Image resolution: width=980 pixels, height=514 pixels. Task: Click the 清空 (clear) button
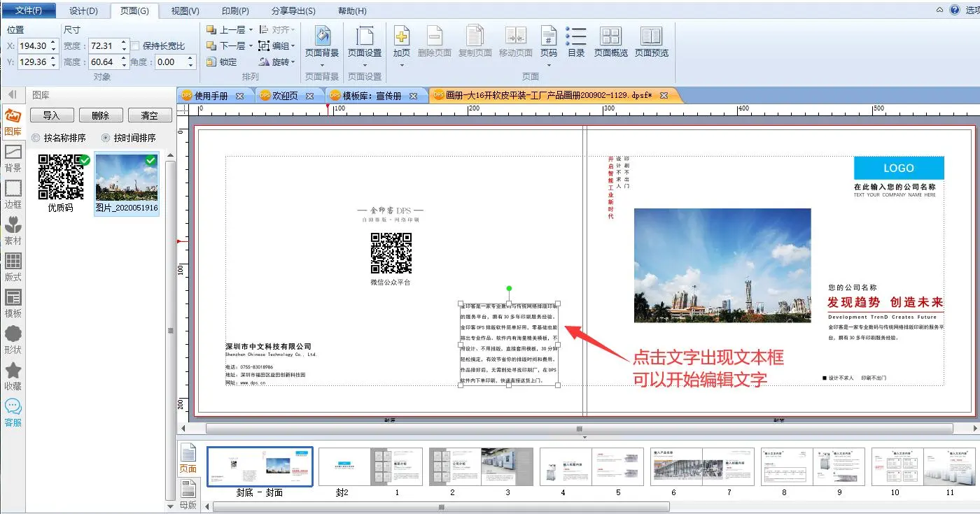tap(149, 115)
